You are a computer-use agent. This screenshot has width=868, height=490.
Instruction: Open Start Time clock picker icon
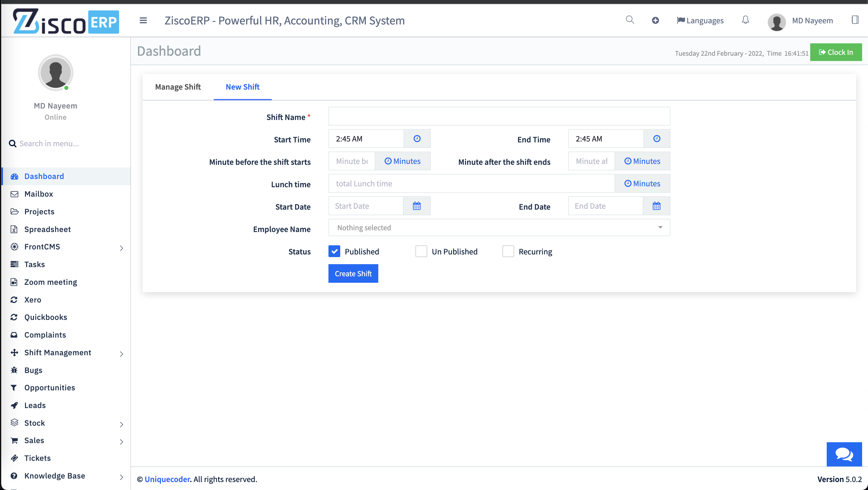point(417,139)
